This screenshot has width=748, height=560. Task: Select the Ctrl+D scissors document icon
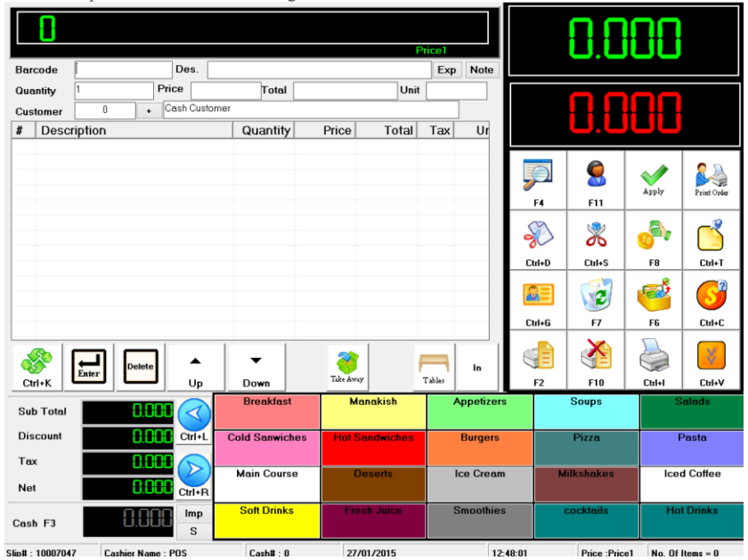(x=538, y=240)
